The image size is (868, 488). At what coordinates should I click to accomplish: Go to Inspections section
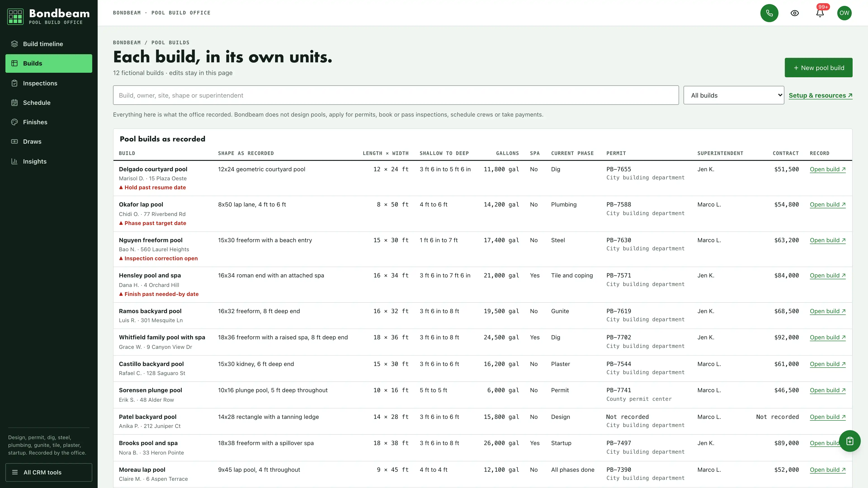pyautogui.click(x=49, y=83)
